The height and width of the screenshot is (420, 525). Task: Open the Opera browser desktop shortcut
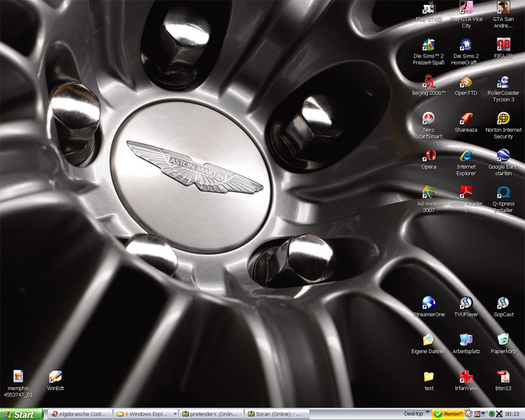coord(429,156)
